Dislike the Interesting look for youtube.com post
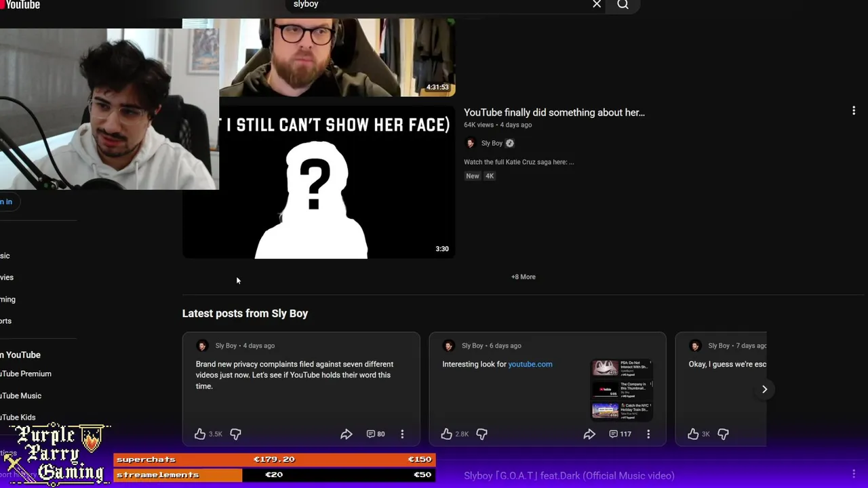 click(481, 434)
